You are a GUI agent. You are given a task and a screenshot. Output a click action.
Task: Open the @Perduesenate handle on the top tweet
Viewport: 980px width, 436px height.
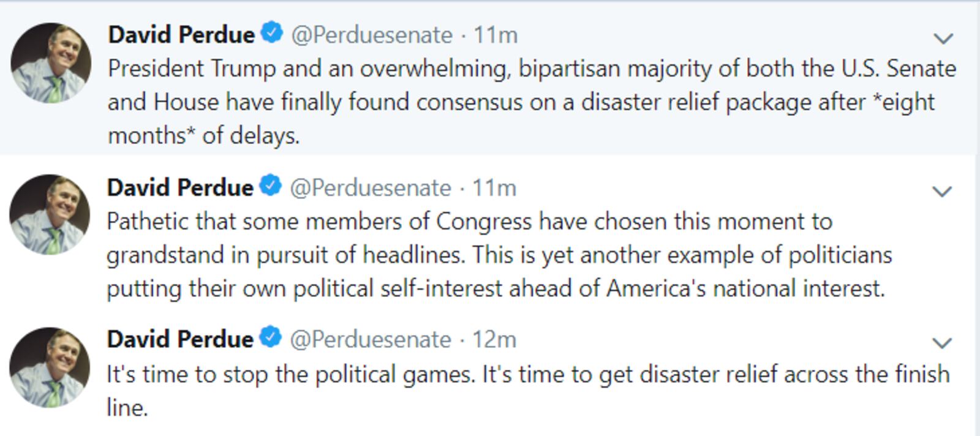click(x=372, y=36)
